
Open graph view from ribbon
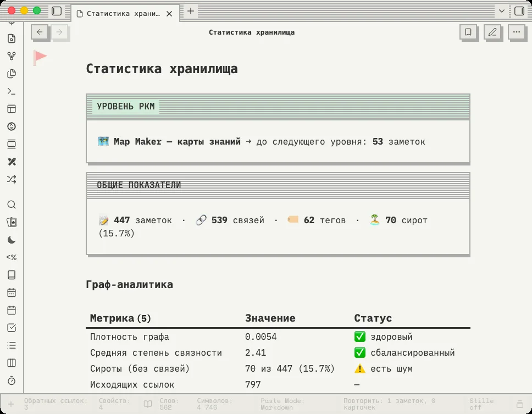tap(12, 56)
